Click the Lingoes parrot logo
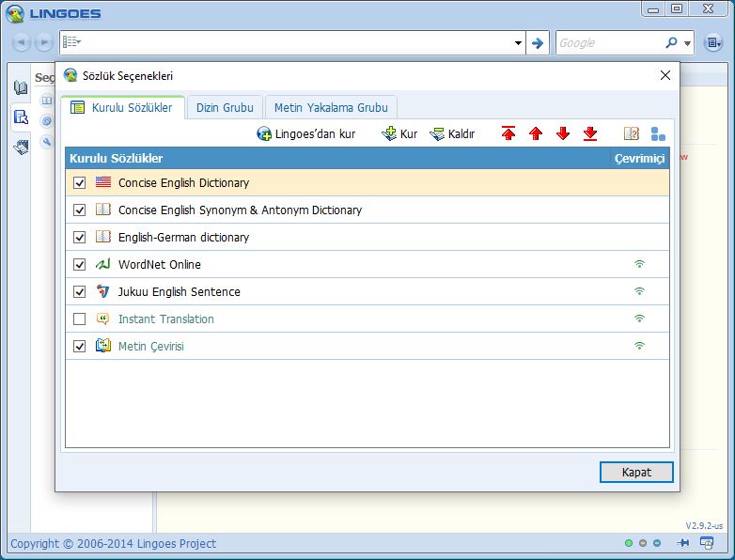735x560 pixels. [x=15, y=13]
